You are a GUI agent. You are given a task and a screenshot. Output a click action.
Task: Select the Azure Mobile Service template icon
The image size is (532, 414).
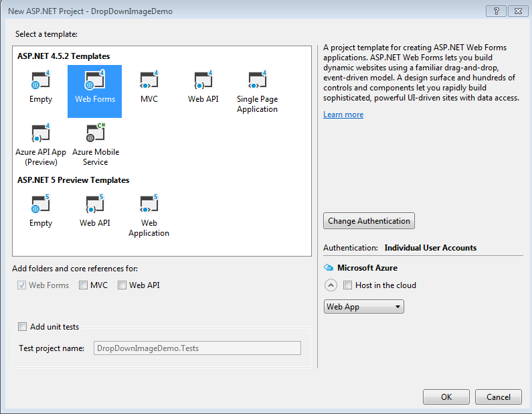[95, 133]
